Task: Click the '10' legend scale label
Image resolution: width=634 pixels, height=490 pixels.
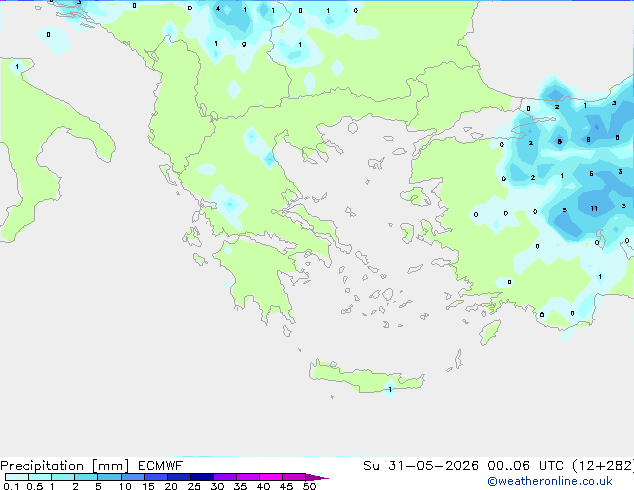Action: [125, 486]
